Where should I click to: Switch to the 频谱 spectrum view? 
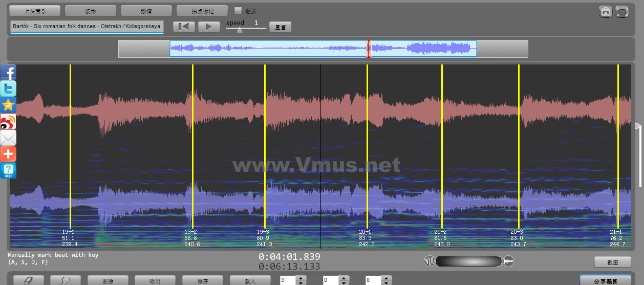click(146, 11)
